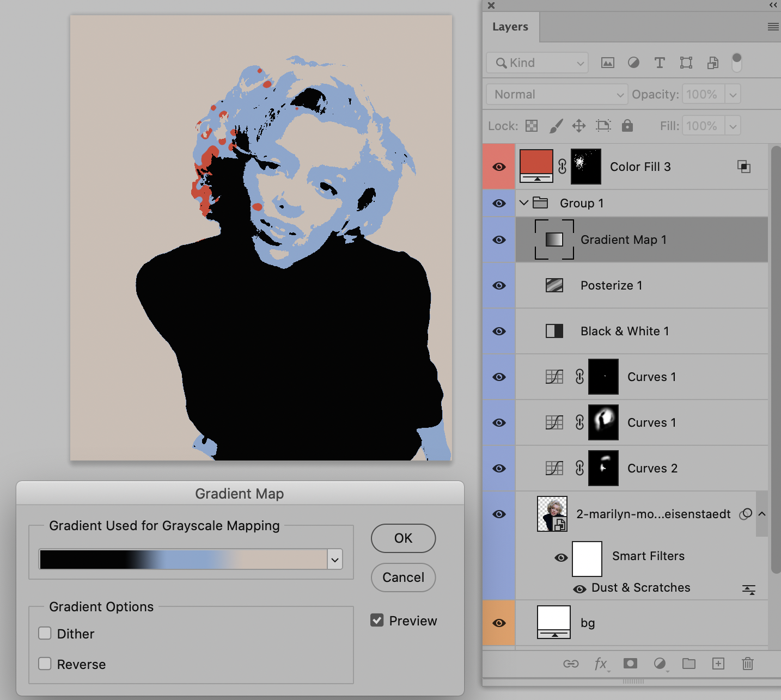Screen dimensions: 781x700
Task: Create new fill or adjustment layer
Action: 660,663
